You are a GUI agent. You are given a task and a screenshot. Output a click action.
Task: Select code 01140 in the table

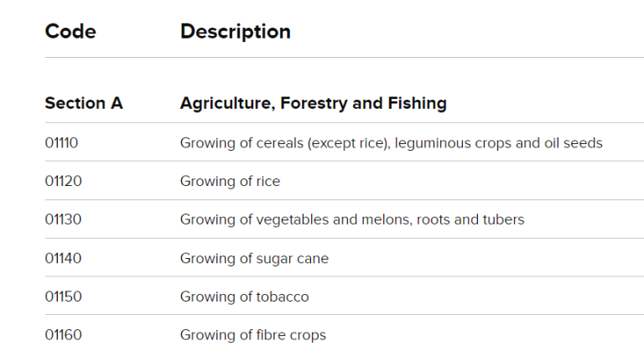pyautogui.click(x=63, y=259)
